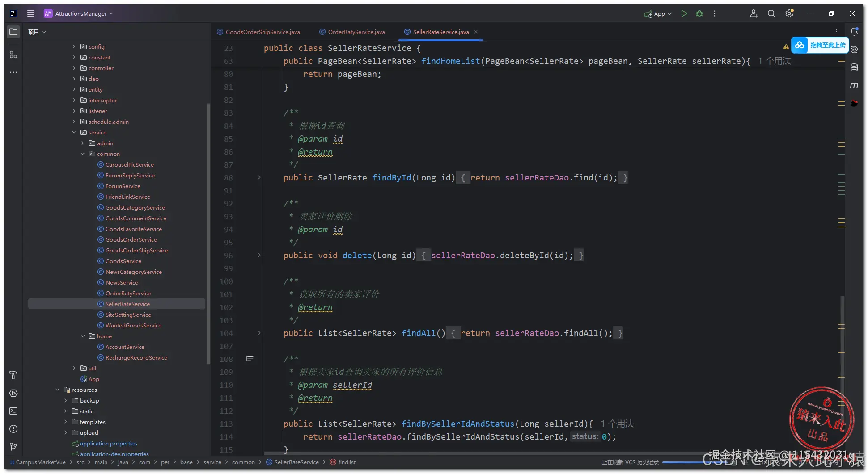Viewport: 868px width, 474px height.
Task: Click the findHomeList usages hint
Action: click(x=774, y=61)
